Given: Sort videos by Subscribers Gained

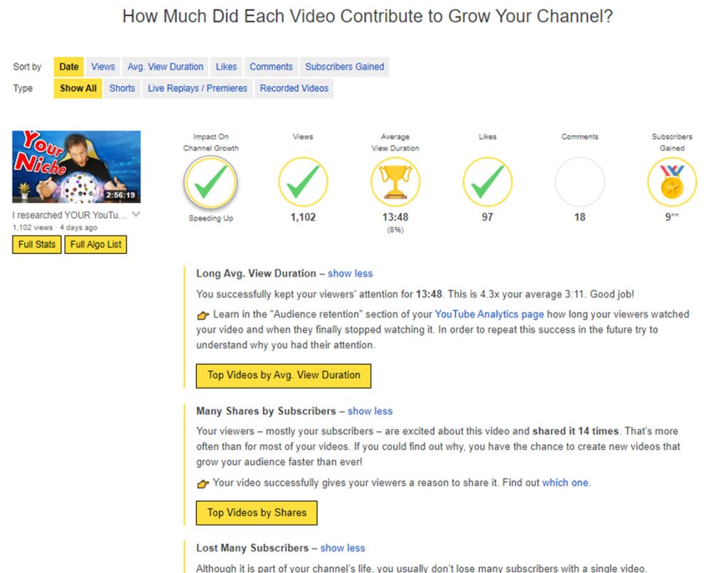Looking at the screenshot, I should tap(345, 67).
